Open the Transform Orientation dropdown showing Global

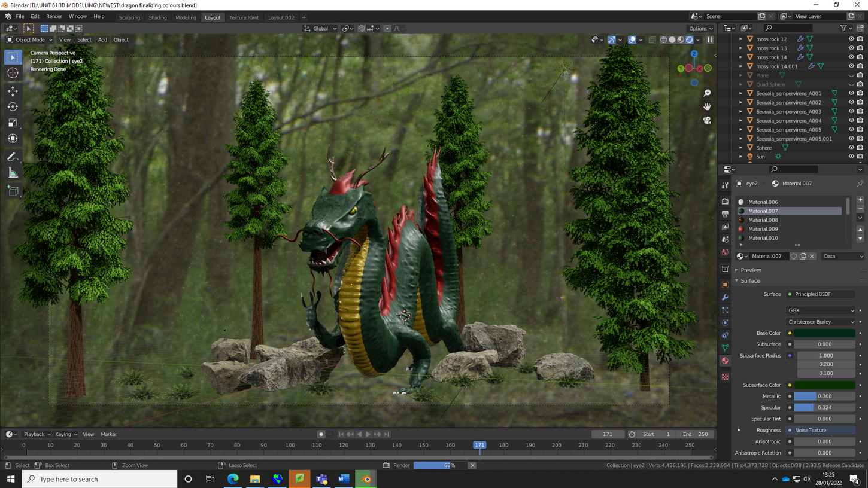pyautogui.click(x=320, y=28)
